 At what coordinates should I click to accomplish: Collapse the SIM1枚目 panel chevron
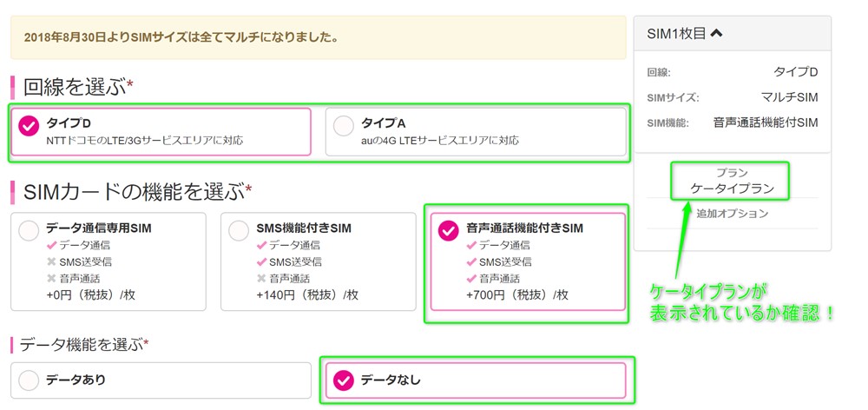(x=716, y=34)
